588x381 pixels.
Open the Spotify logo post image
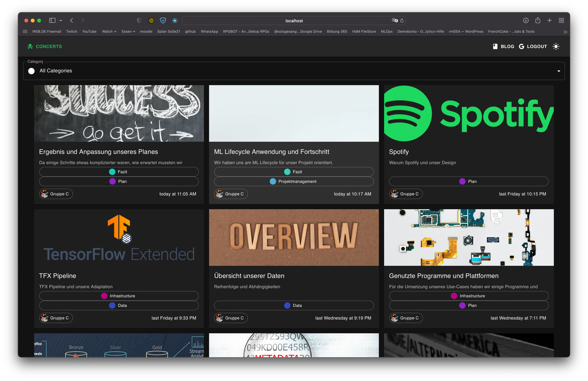469,113
